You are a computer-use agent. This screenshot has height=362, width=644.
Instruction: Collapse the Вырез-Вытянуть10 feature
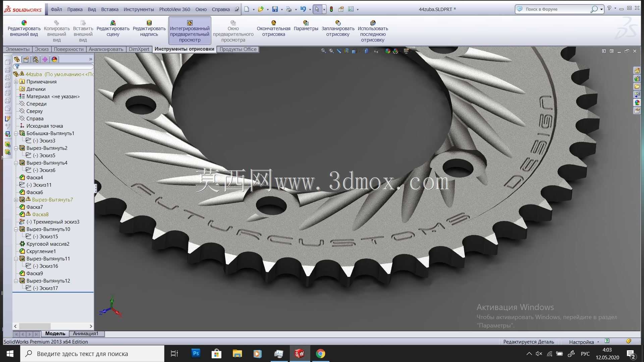[x=16, y=229]
